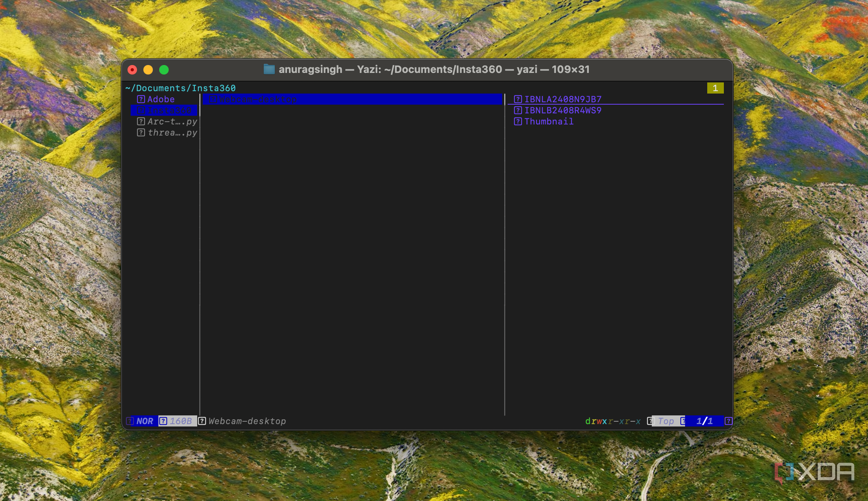This screenshot has height=501, width=868.
Task: Click the Top position indicator
Action: point(666,421)
